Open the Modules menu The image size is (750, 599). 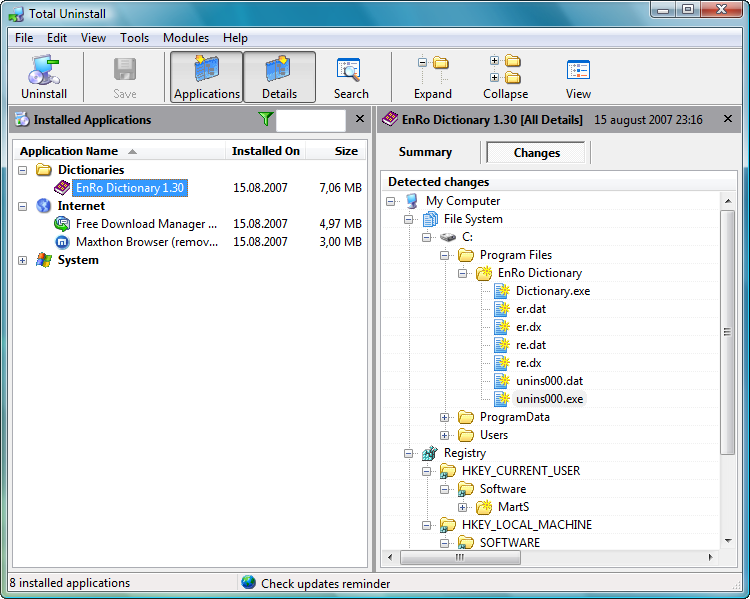click(186, 38)
